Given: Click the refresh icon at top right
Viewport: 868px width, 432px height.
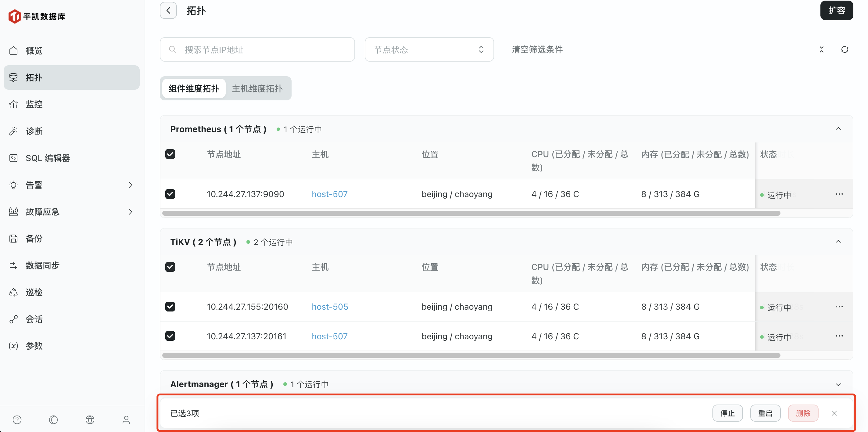Looking at the screenshot, I should pos(845,49).
